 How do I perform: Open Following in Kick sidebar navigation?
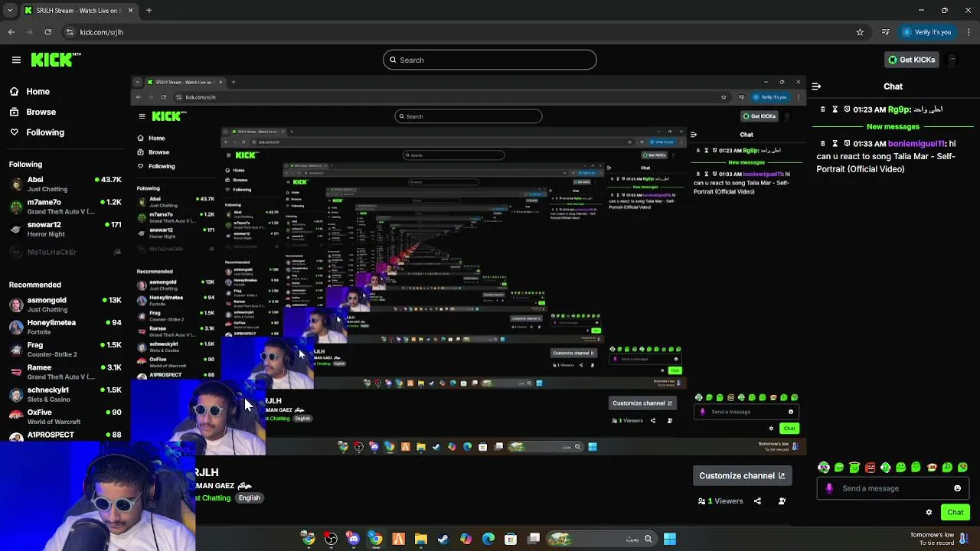37,132
